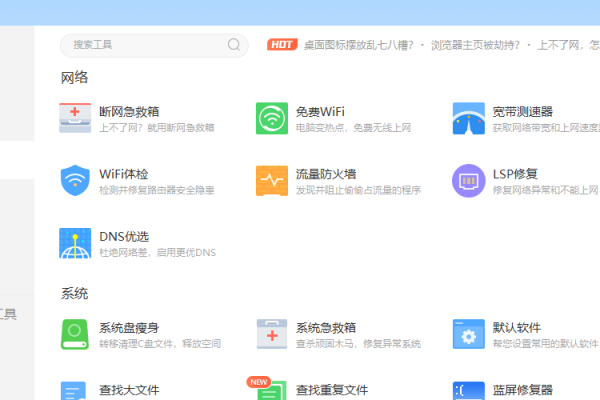The height and width of the screenshot is (400, 600).
Task: Open the 宽带测速器 speed test icon
Action: 468,118
